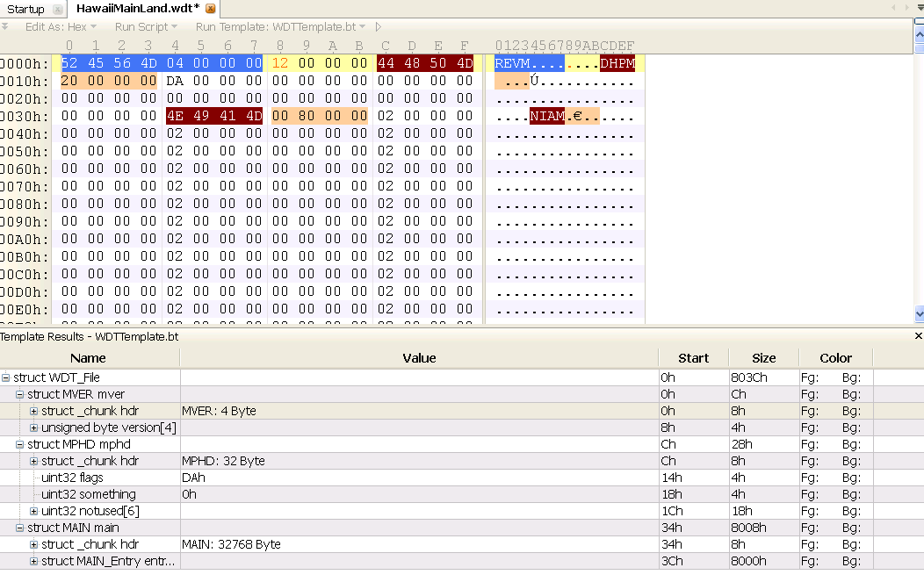924x582 pixels.
Task: Click the Start column header
Action: pyautogui.click(x=693, y=358)
